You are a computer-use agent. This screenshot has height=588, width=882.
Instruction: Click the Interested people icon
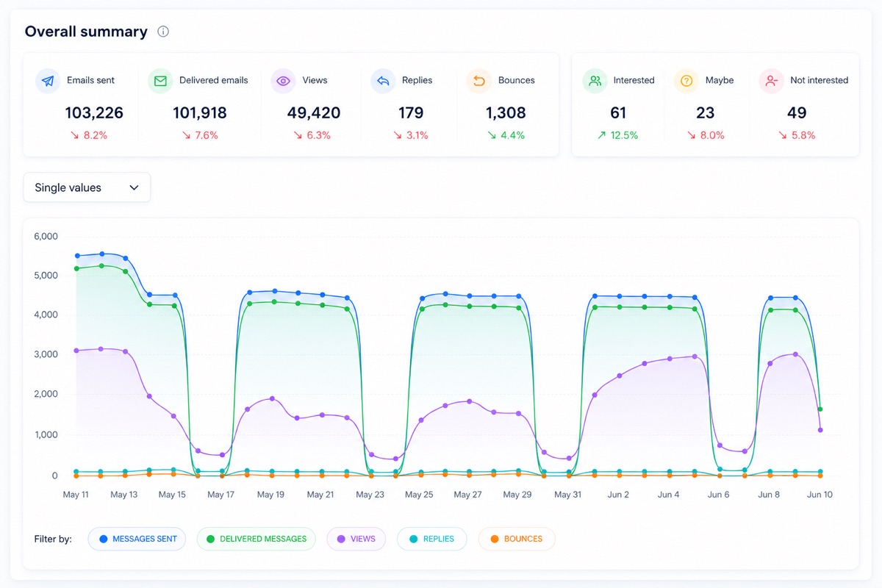[595, 81]
